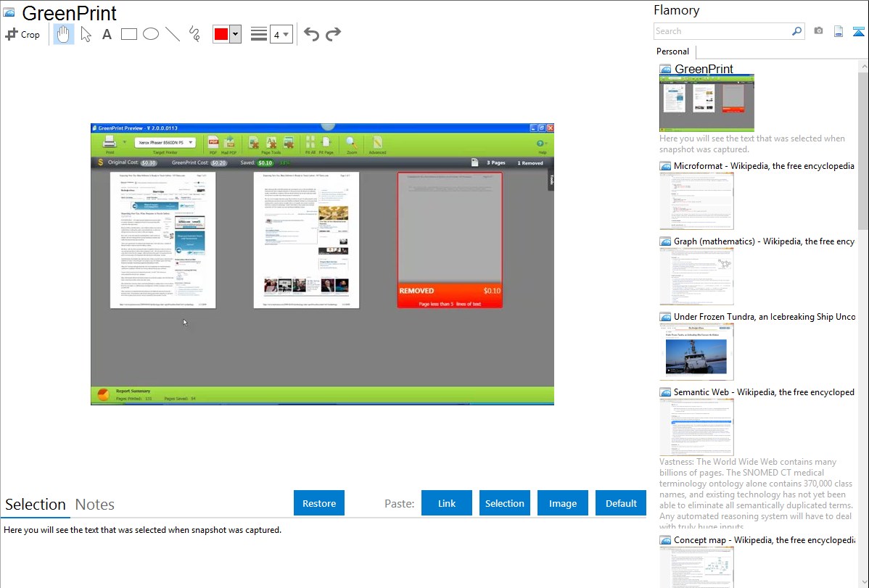The image size is (869, 588).
Task: Select the Crop tool
Action: tap(22, 34)
